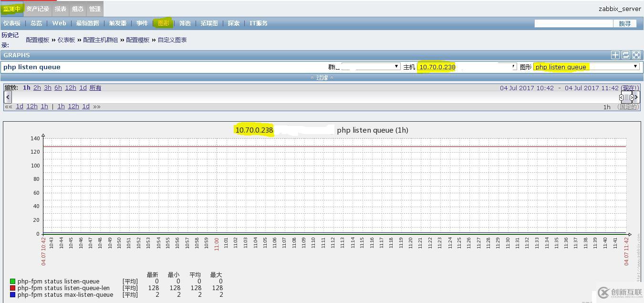Click the add to favourites plus icon

tap(615, 55)
